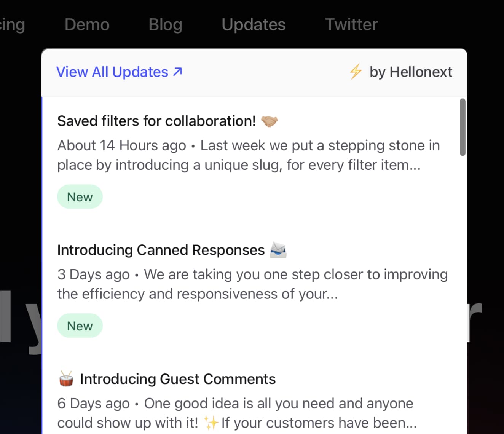Click the by Hellonext branding
This screenshot has width=504, height=434.
(x=411, y=72)
